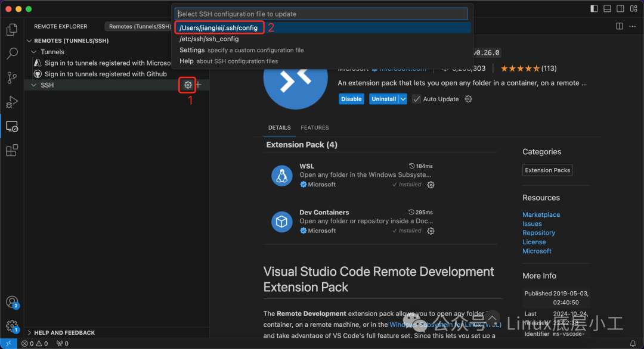The width and height of the screenshot is (644, 349).
Task: Switch to the Details tab
Action: point(279,127)
